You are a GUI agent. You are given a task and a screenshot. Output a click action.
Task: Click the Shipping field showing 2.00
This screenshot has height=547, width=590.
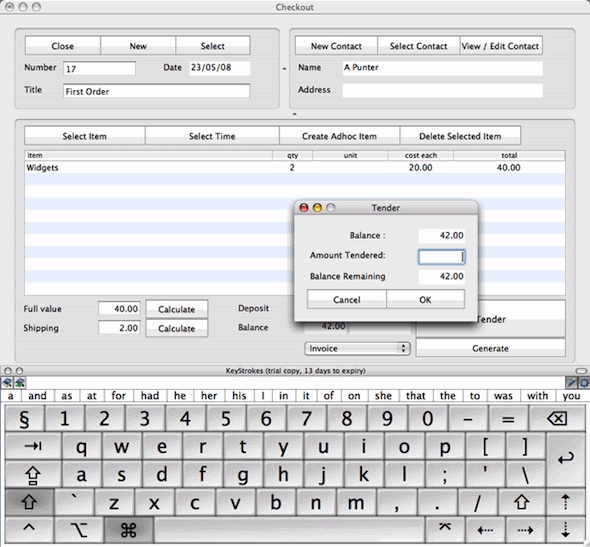(x=119, y=328)
